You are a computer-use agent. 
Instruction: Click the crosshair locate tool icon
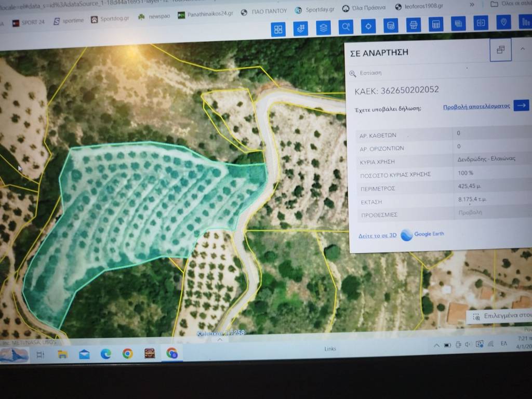pyautogui.click(x=368, y=26)
